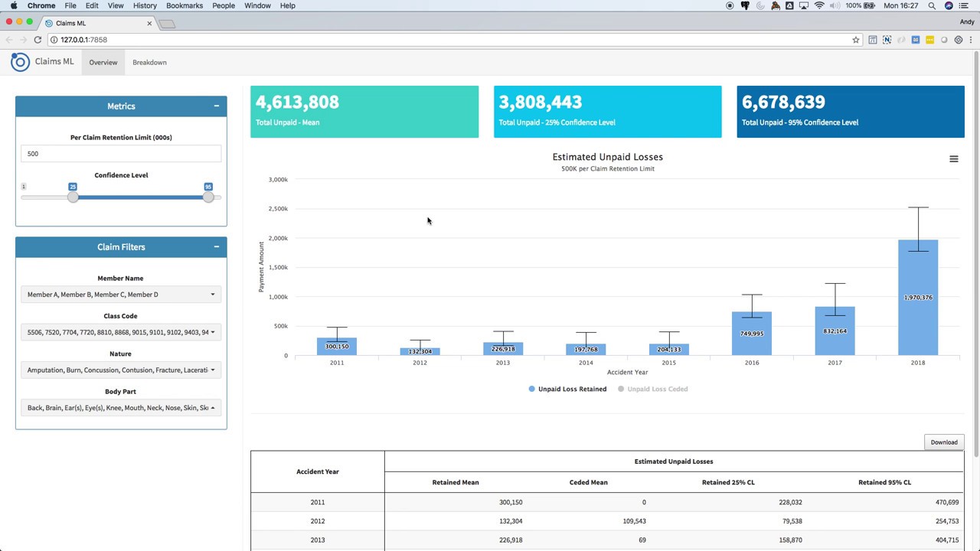Toggle the Unpaid Loss Ceded legend series
The width and height of the screenshot is (980, 551).
pyautogui.click(x=653, y=389)
